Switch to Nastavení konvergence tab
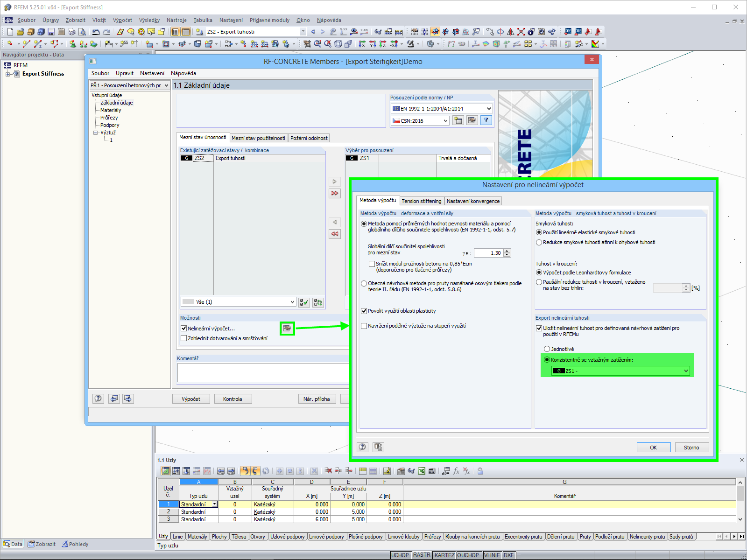The width and height of the screenshot is (747, 560). pos(473,201)
